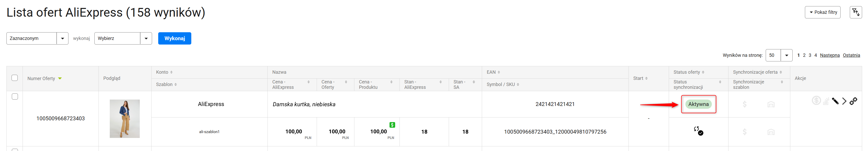Click the circled dollar icon in Akcje
Image resolution: width=868 pixels, height=151 pixels.
(816, 101)
